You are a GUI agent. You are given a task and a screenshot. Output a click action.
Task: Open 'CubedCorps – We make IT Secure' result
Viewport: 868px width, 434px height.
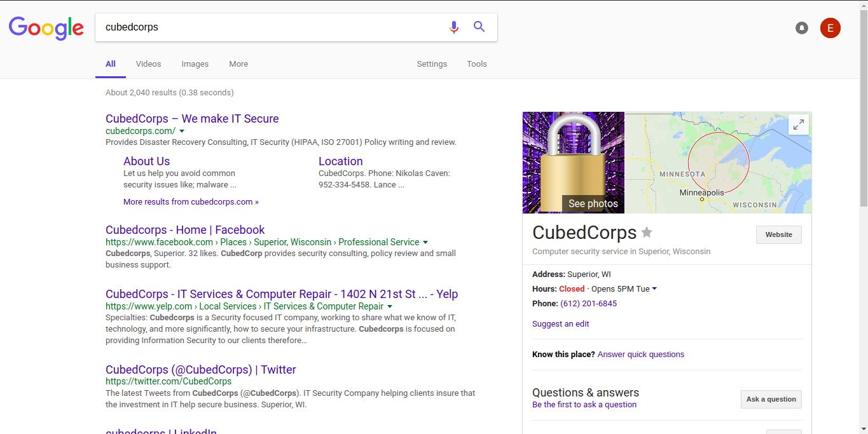click(192, 119)
